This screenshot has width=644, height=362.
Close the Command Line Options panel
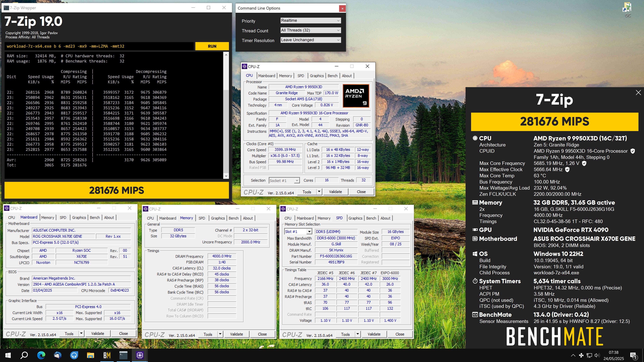342,9
